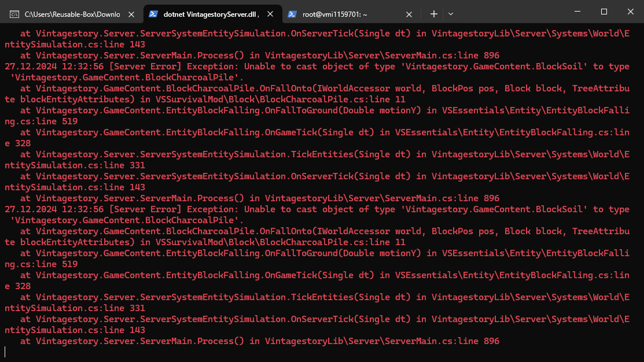
Task: Click the second '27.12.2024 12:32:56 [Server Error]' timestamp
Action: (54, 209)
